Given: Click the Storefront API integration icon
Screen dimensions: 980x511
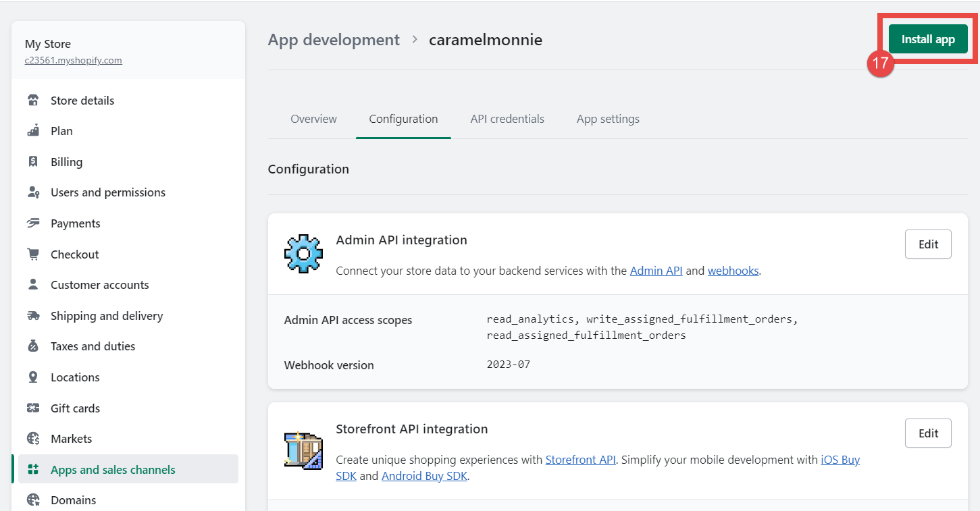Looking at the screenshot, I should click(303, 450).
